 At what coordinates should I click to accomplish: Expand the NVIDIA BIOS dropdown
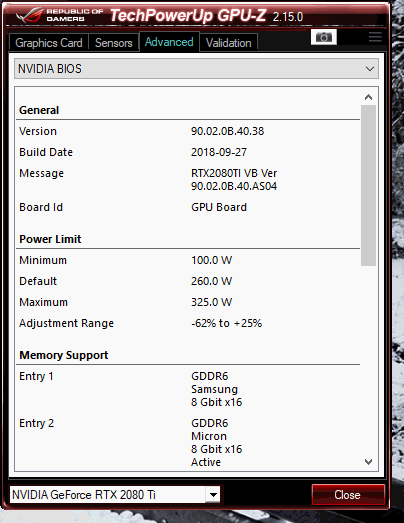pyautogui.click(x=196, y=69)
